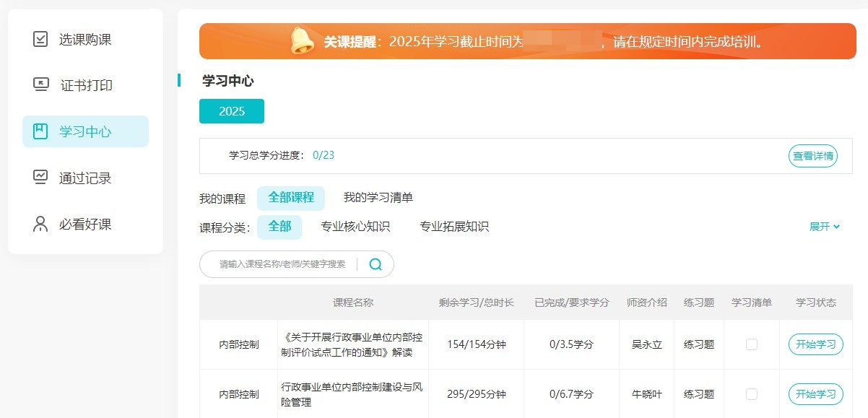868x418 pixels.
Task: Check 学习清单 box for 吴永立 course
Action: pyautogui.click(x=752, y=344)
